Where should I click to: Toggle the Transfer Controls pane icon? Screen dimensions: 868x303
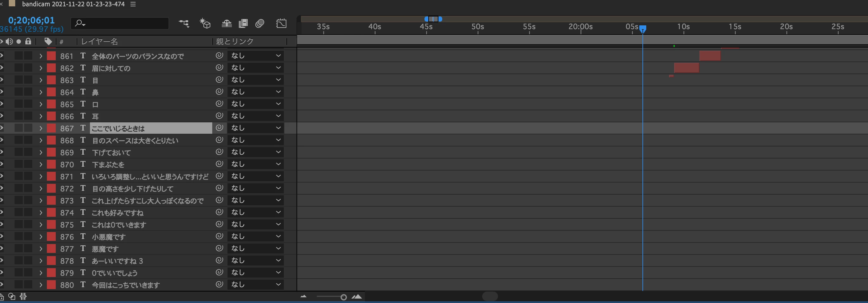coord(11,297)
